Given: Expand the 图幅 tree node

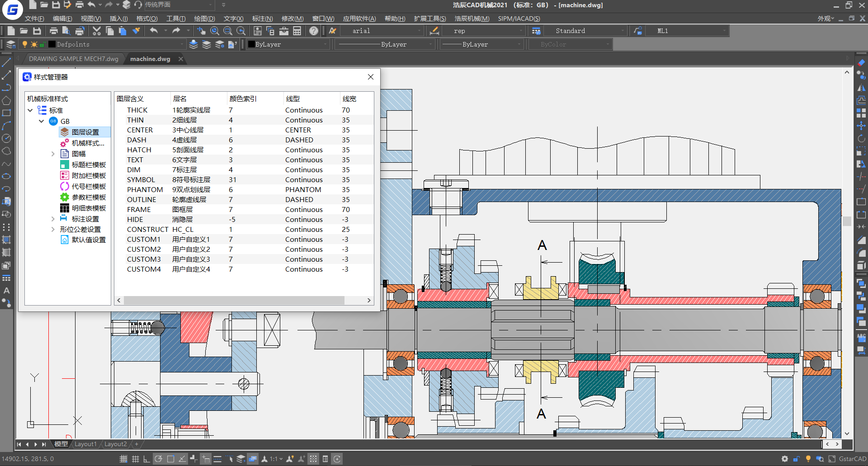Looking at the screenshot, I should click(53, 154).
